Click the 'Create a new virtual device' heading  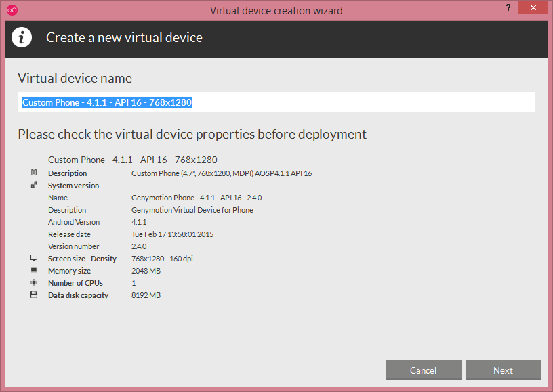point(124,38)
